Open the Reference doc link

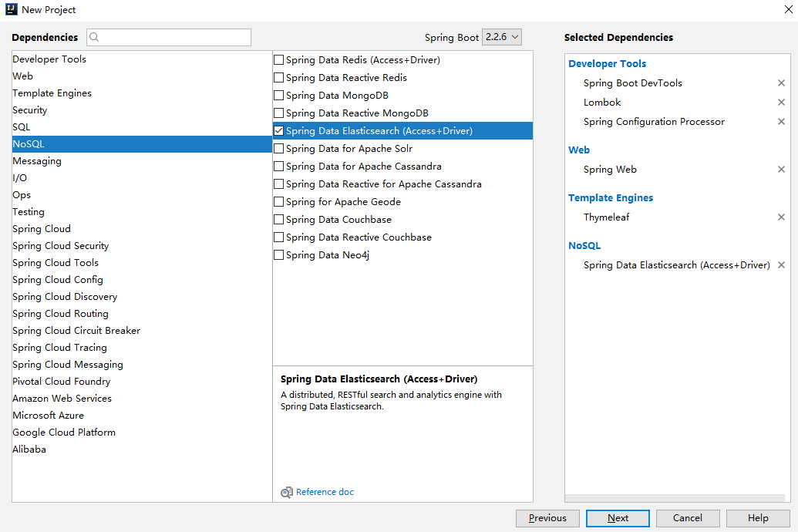[325, 492]
